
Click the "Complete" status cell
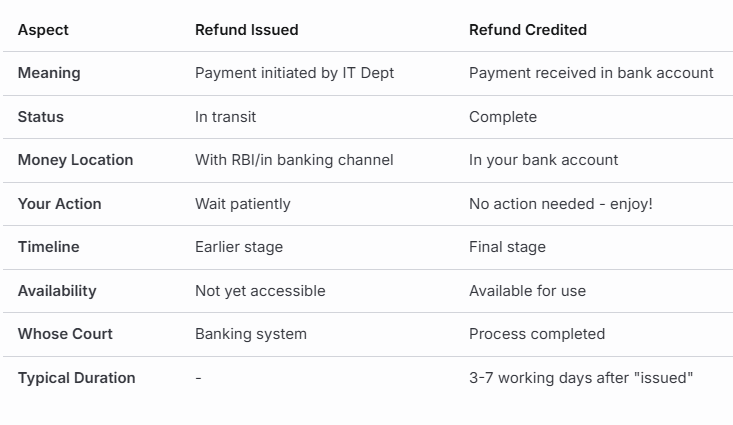pyautogui.click(x=502, y=117)
